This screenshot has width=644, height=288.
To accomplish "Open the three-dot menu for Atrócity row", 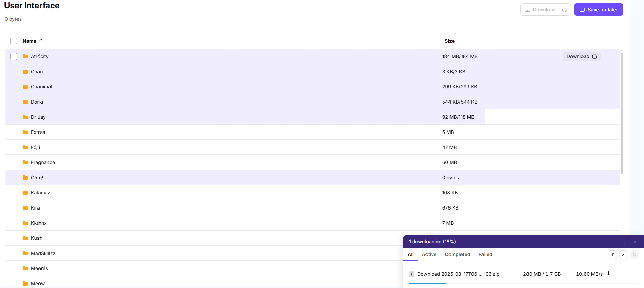I will pyautogui.click(x=611, y=56).
